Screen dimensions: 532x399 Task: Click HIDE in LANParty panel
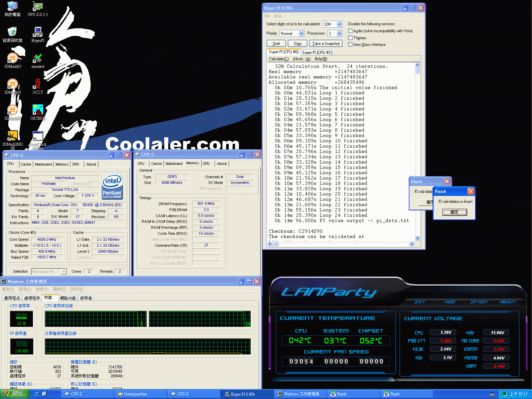450,302
